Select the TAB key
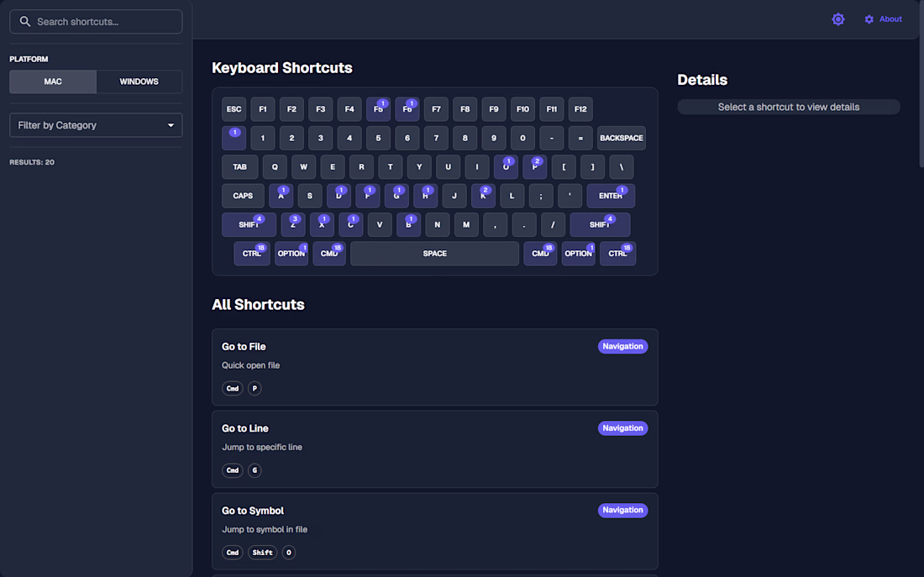Image resolution: width=924 pixels, height=577 pixels. [240, 167]
